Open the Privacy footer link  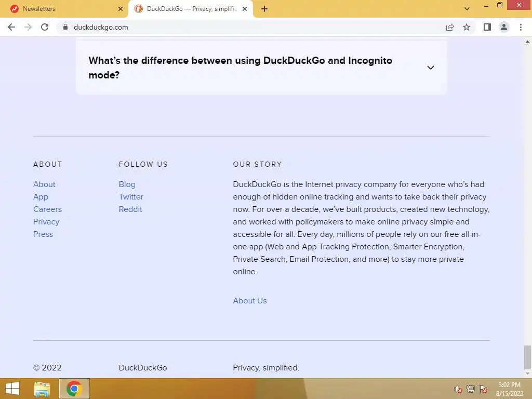[x=46, y=222]
